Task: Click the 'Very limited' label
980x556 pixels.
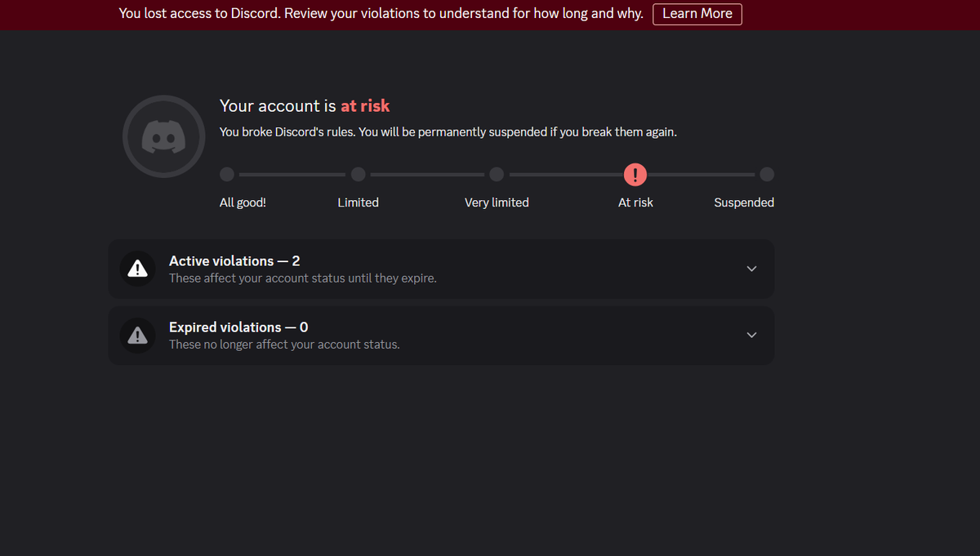Action: (497, 202)
